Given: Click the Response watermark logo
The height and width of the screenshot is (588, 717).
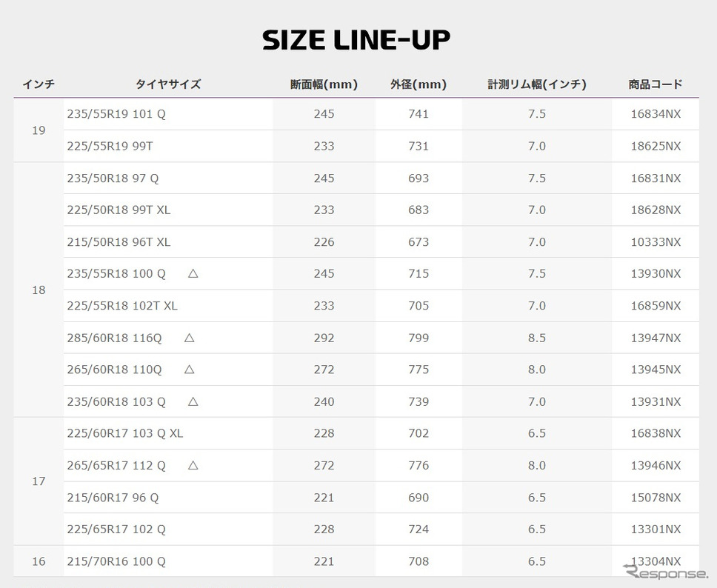Looking at the screenshot, I should point(665,572).
